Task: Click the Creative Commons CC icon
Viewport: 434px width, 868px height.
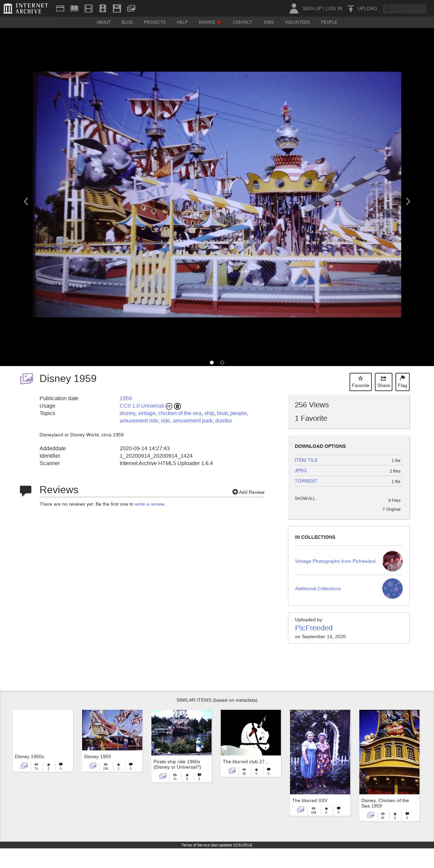Action: point(169,406)
